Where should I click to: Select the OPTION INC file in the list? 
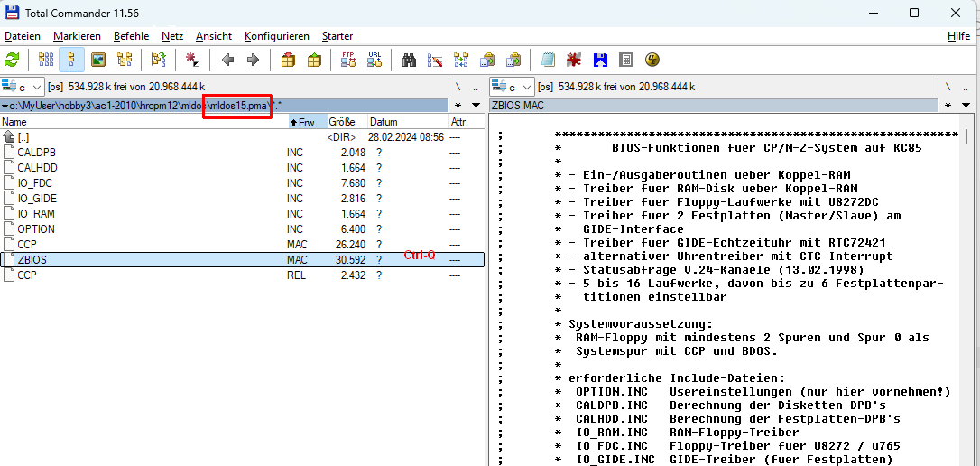point(36,229)
